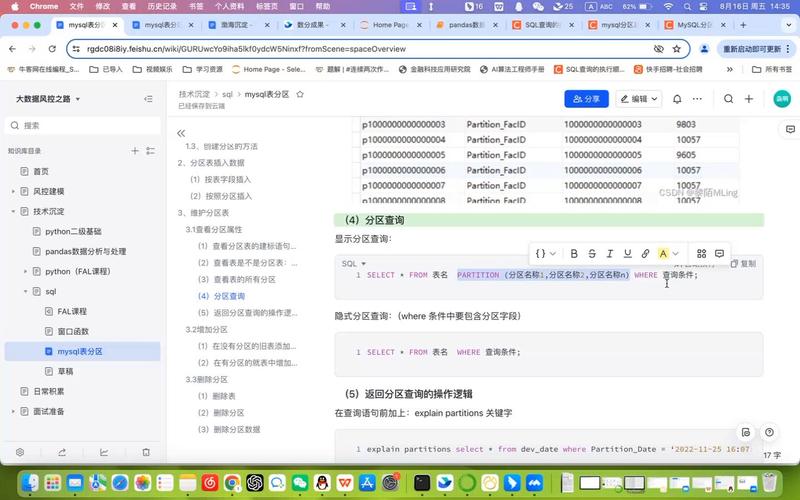The width and height of the screenshot is (800, 500).
Task: Open sidebar settings gear icon
Action: (x=20, y=452)
